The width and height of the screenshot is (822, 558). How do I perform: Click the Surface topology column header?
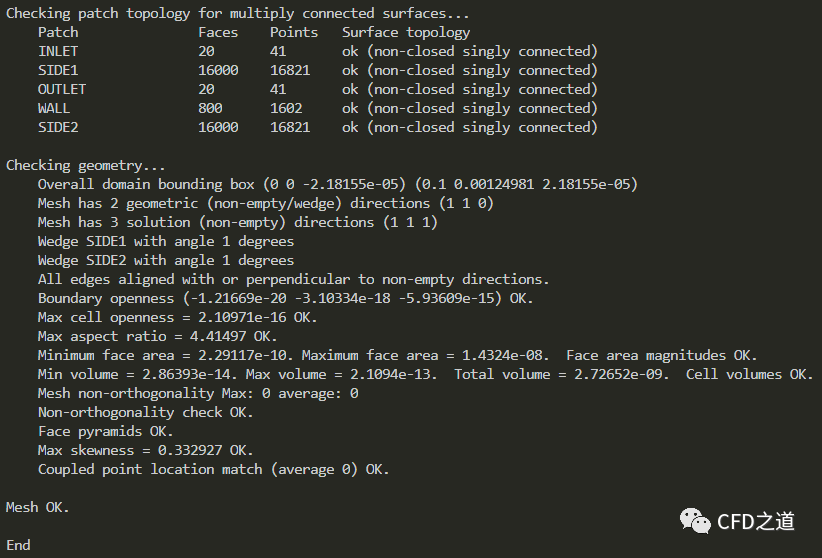(405, 32)
